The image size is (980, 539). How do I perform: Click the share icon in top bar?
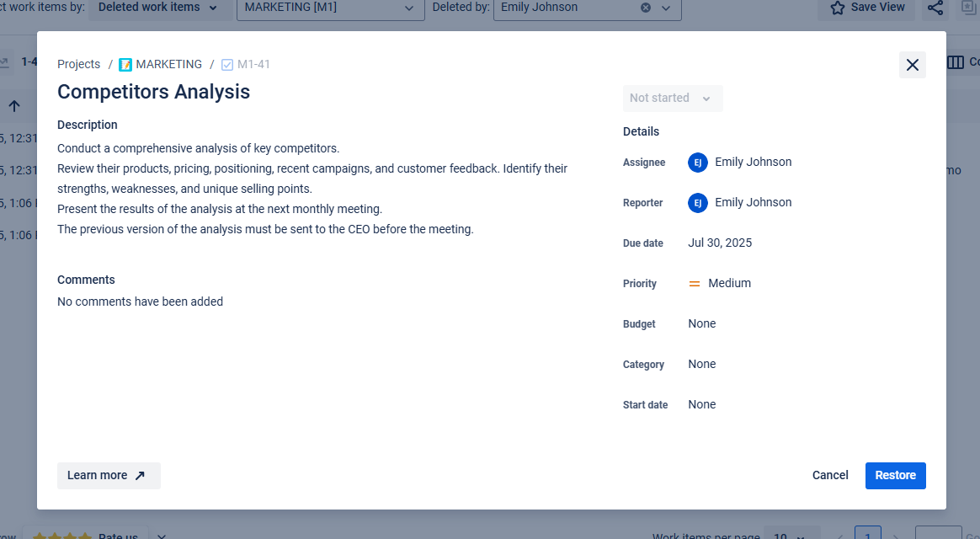[x=935, y=8]
